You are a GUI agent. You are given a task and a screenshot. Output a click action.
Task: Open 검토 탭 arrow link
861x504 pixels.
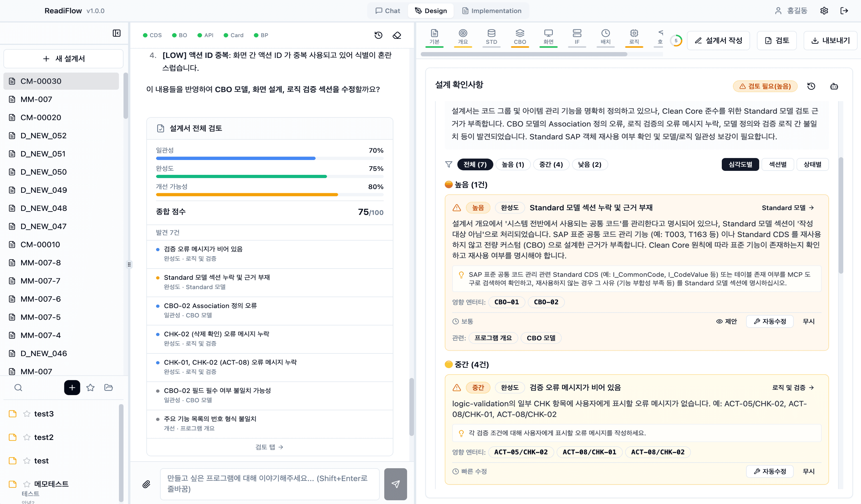point(269,447)
